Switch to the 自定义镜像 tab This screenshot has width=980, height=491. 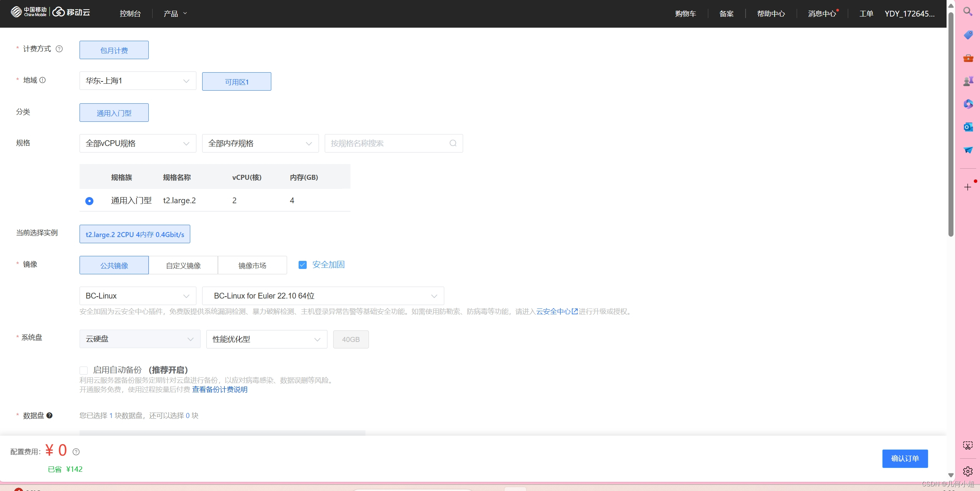[x=183, y=265]
